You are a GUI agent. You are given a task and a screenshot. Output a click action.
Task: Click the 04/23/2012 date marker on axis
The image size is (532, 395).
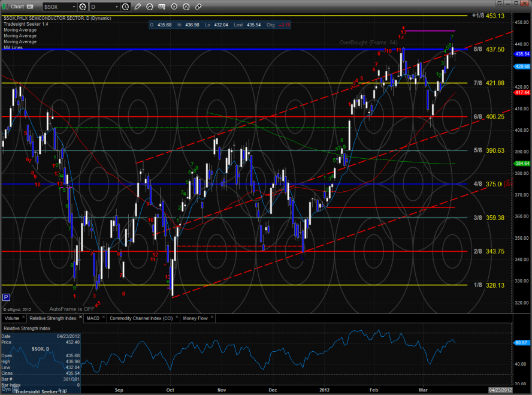pos(500,390)
